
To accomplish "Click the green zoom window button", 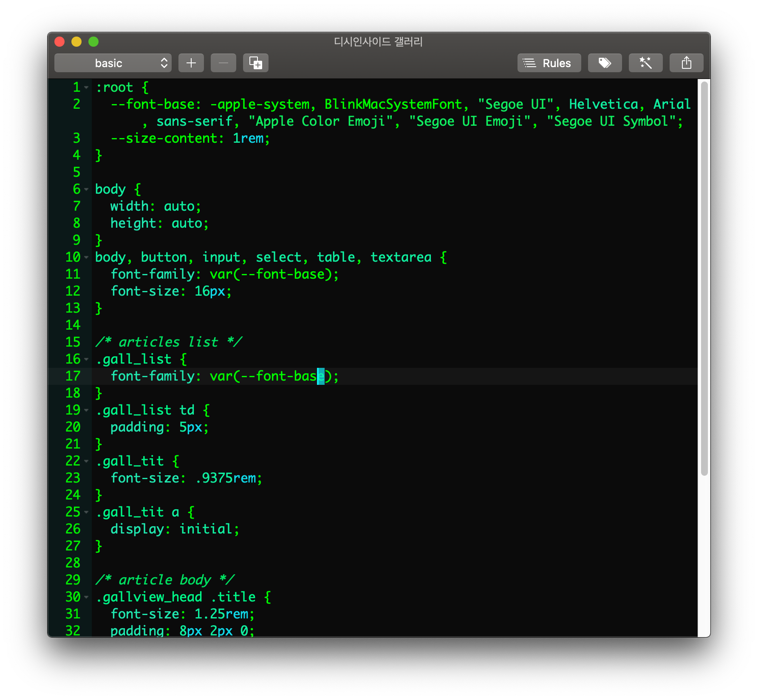I will (x=93, y=42).
